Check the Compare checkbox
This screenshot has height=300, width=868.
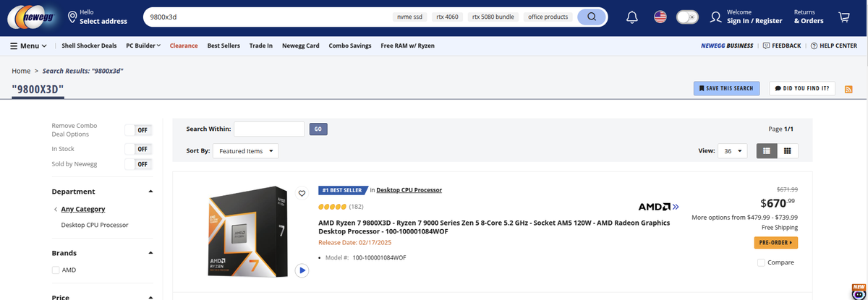click(x=761, y=262)
